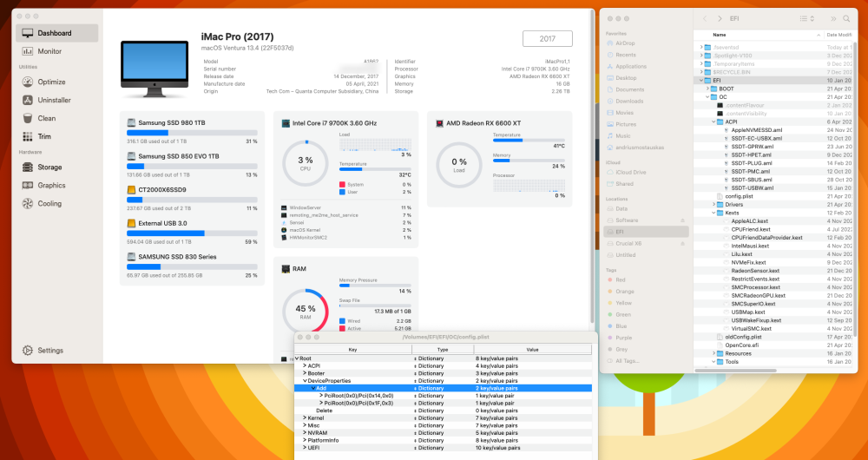Click the Finder search magnifier icon

pyautogui.click(x=846, y=19)
